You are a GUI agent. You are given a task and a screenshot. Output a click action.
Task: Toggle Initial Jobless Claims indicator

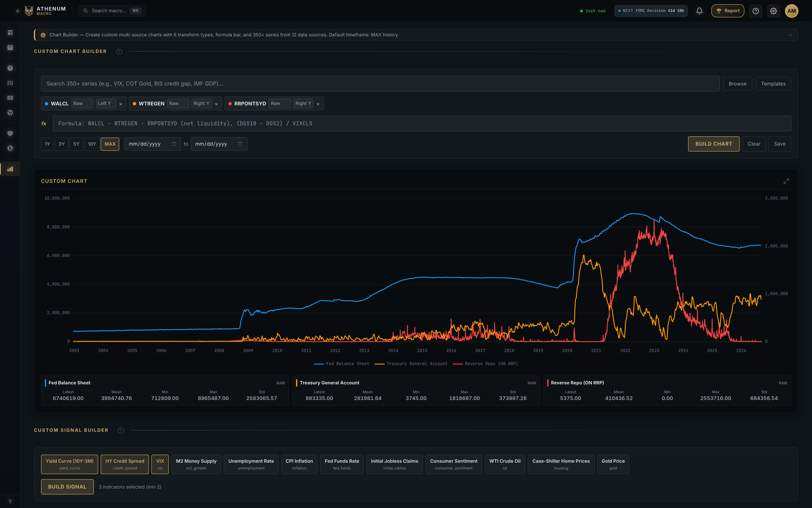click(395, 464)
